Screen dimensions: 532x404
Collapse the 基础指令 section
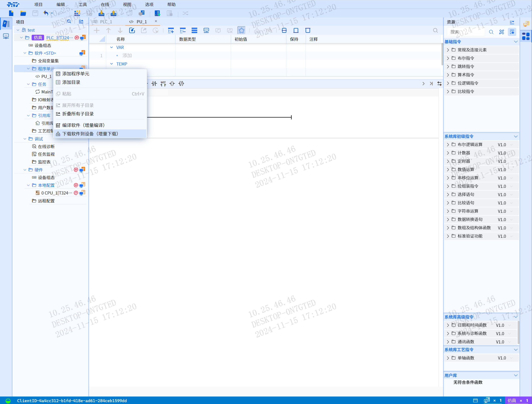click(x=516, y=42)
